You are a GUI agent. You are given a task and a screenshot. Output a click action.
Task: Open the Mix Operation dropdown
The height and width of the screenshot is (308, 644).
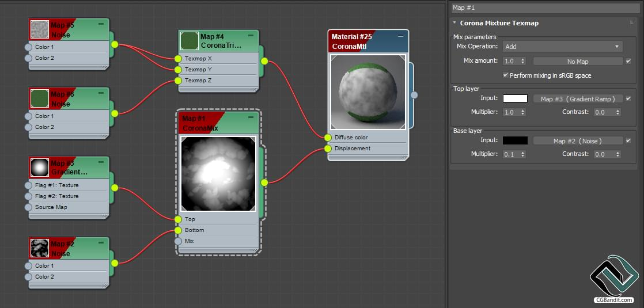tap(563, 47)
